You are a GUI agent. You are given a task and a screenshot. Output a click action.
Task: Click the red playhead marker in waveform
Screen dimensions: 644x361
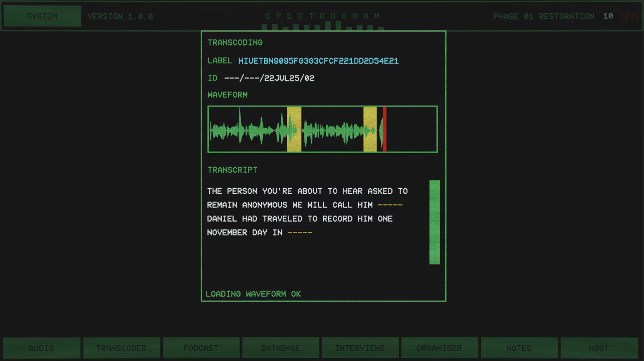[385, 129]
